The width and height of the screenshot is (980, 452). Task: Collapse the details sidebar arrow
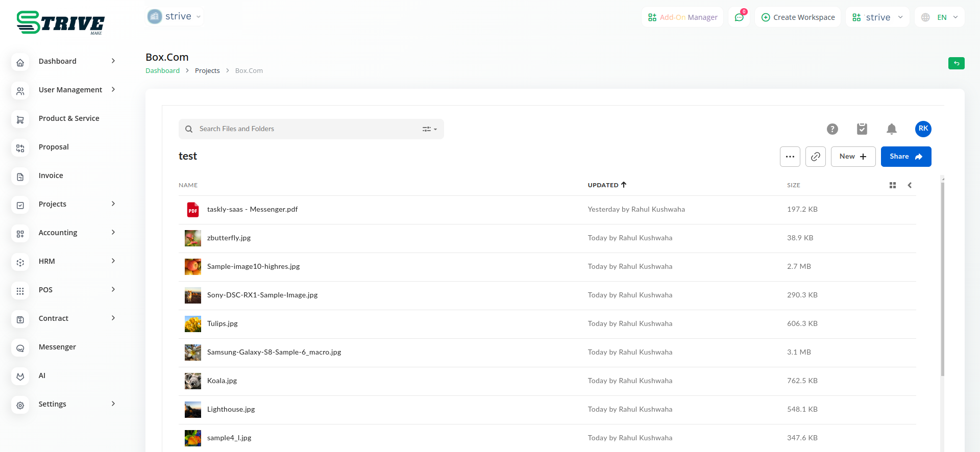tap(910, 185)
